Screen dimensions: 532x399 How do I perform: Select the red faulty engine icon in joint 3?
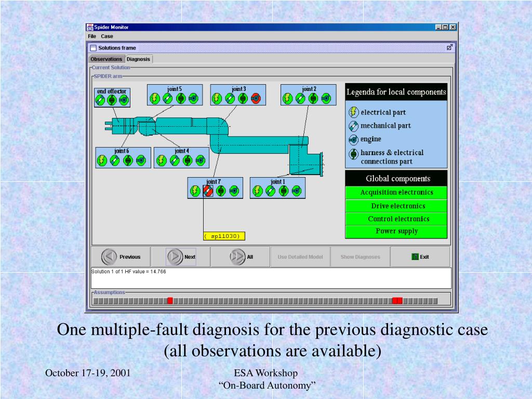(x=256, y=98)
